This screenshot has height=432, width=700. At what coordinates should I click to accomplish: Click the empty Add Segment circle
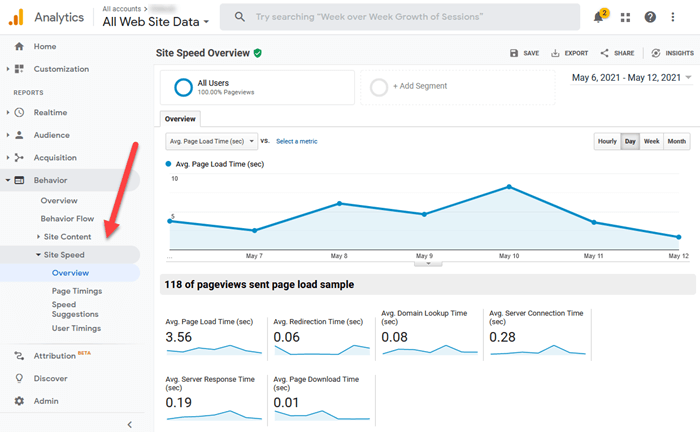[x=379, y=87]
